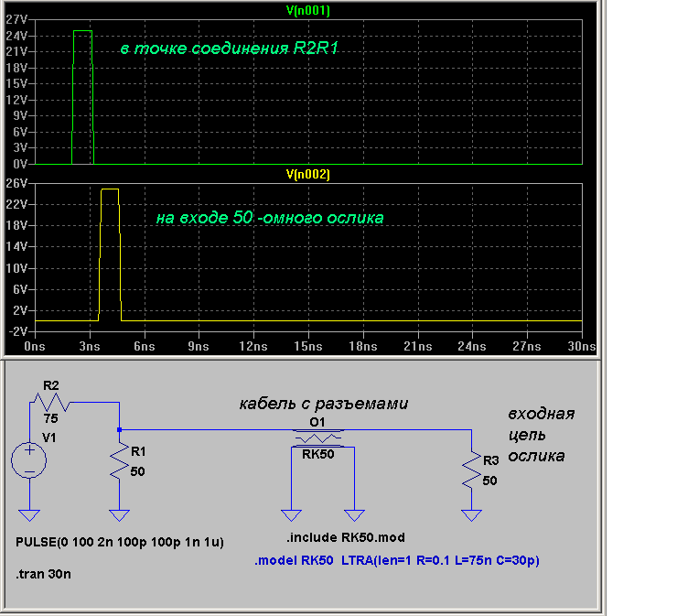The image size is (677, 616).
Task: Click the 'входная цепь ослика' comment
Action: point(541,435)
